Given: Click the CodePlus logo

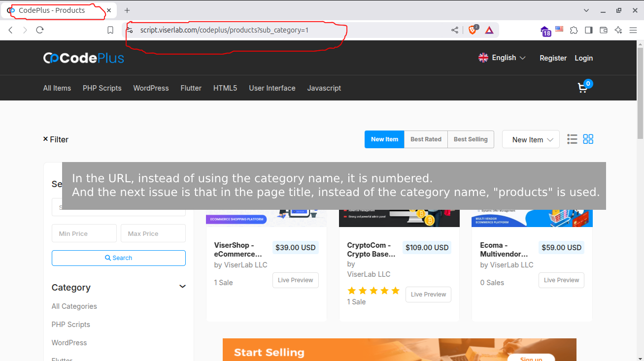Looking at the screenshot, I should (x=84, y=58).
